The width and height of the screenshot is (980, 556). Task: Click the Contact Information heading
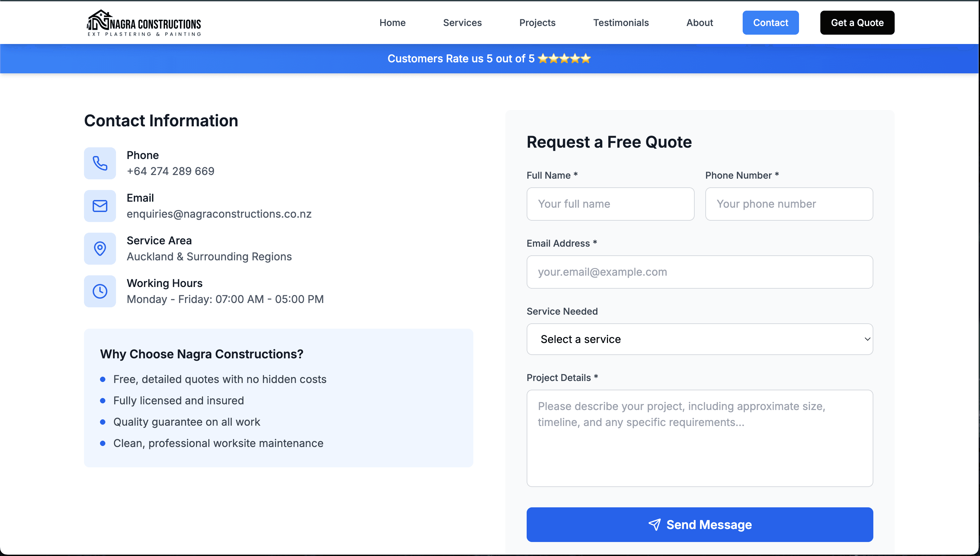(161, 121)
